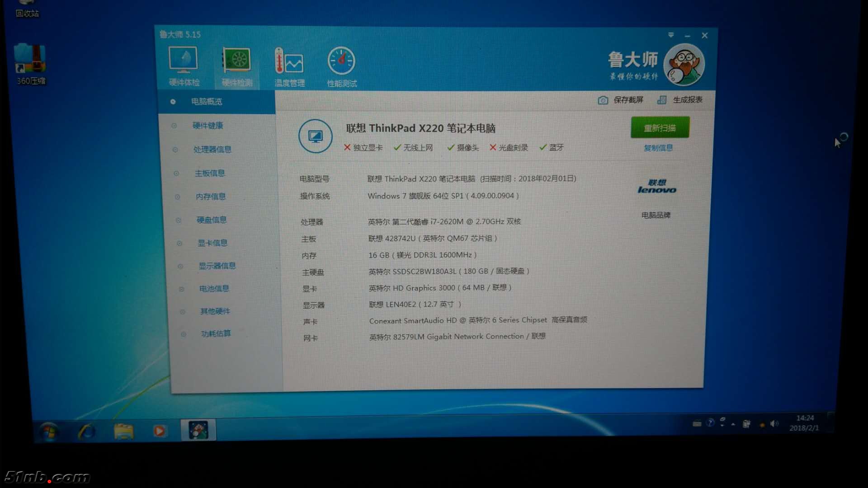Open 硬件健康 sidebar item
Viewport: 868px width, 488px height.
click(x=208, y=126)
